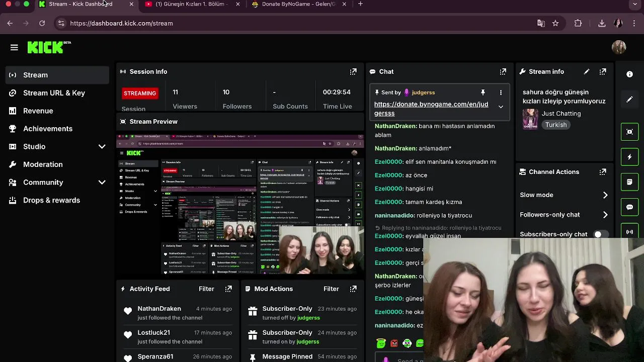The height and width of the screenshot is (362, 644).
Task: Open Chrome three-dot menu
Action: [635, 23]
